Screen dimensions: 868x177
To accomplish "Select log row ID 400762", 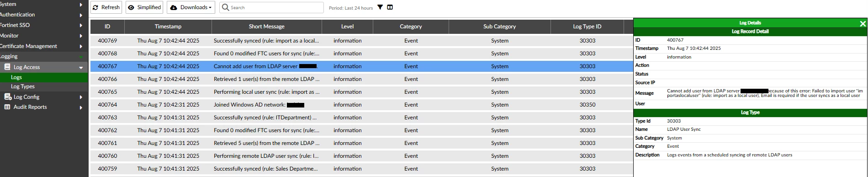I will coord(361,130).
